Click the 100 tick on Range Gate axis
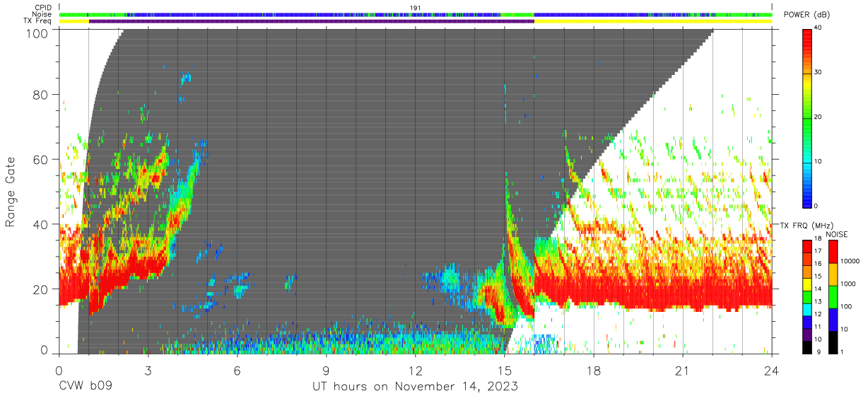Screen dimensions: 868x401 pyautogui.click(x=37, y=33)
